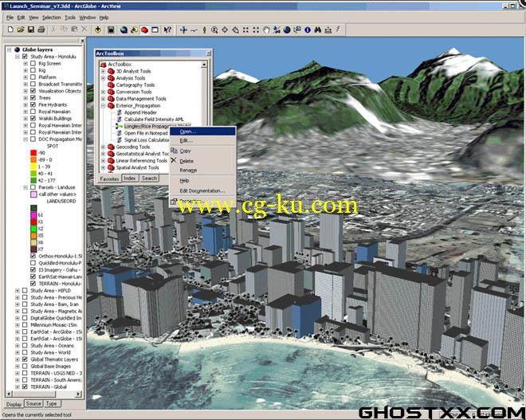Open the command line window icon

point(155,29)
